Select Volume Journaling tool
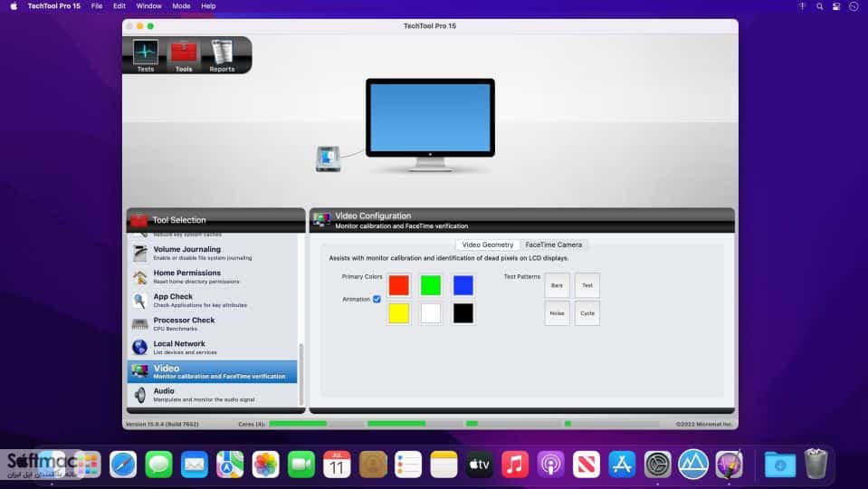 213,253
